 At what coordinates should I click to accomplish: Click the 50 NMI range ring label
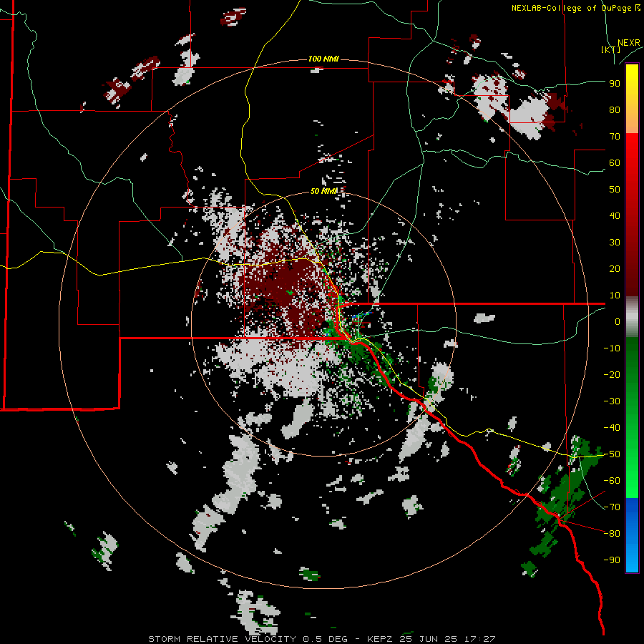coord(323,191)
